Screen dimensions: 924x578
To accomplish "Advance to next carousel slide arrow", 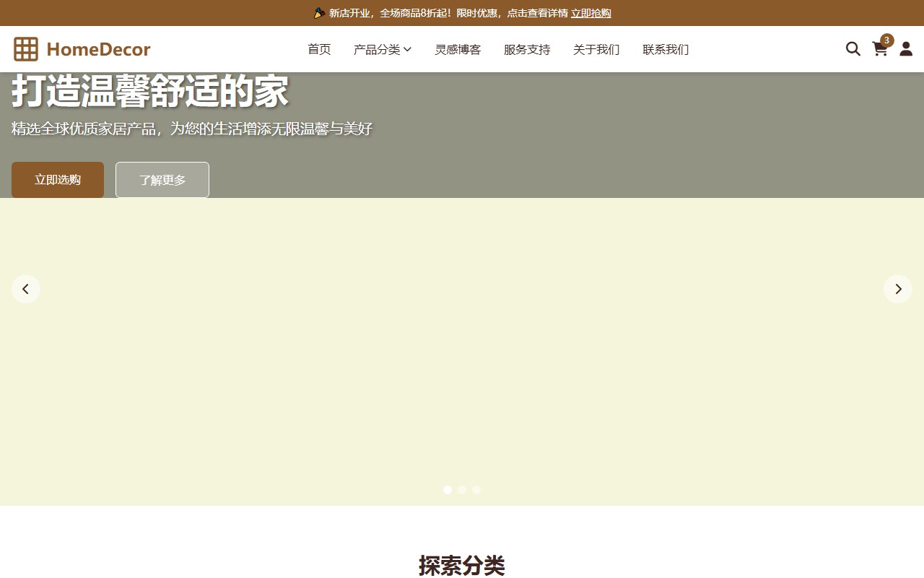I will (898, 289).
